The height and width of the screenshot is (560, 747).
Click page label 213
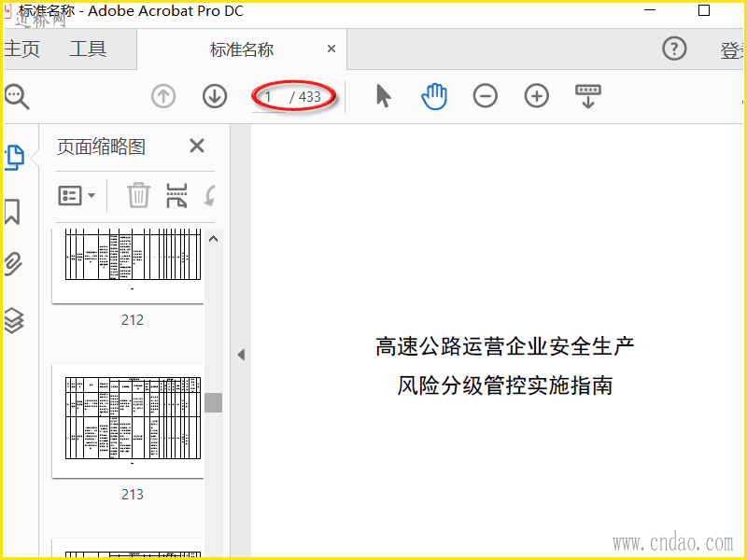pyautogui.click(x=133, y=495)
